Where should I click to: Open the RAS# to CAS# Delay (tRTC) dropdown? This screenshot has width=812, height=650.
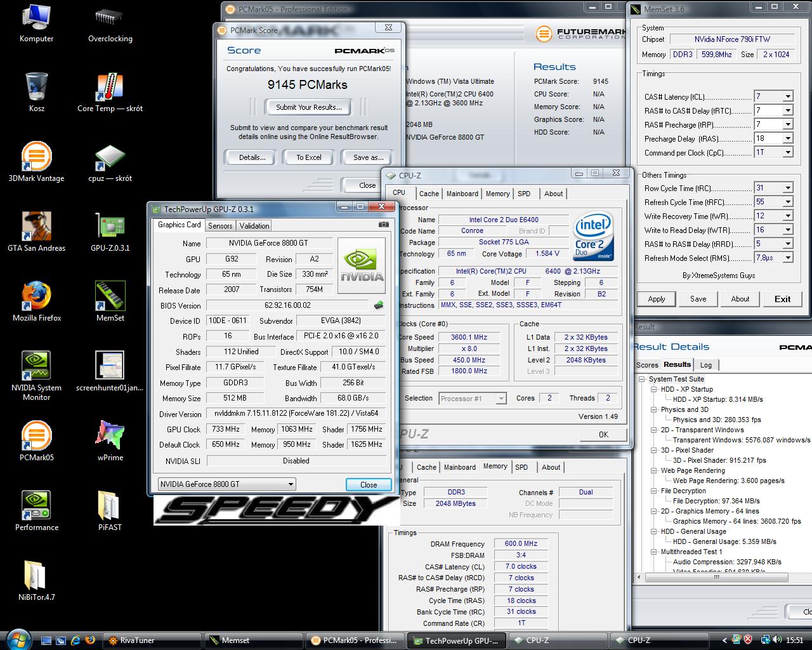(787, 110)
